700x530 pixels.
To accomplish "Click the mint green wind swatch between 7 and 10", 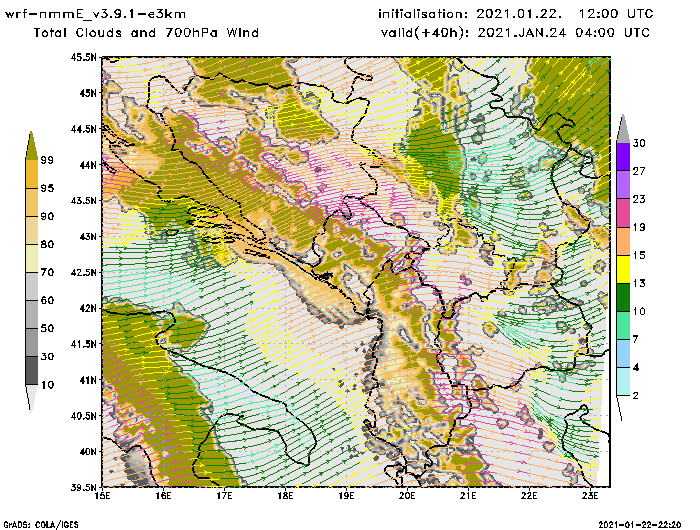I will tap(623, 326).
